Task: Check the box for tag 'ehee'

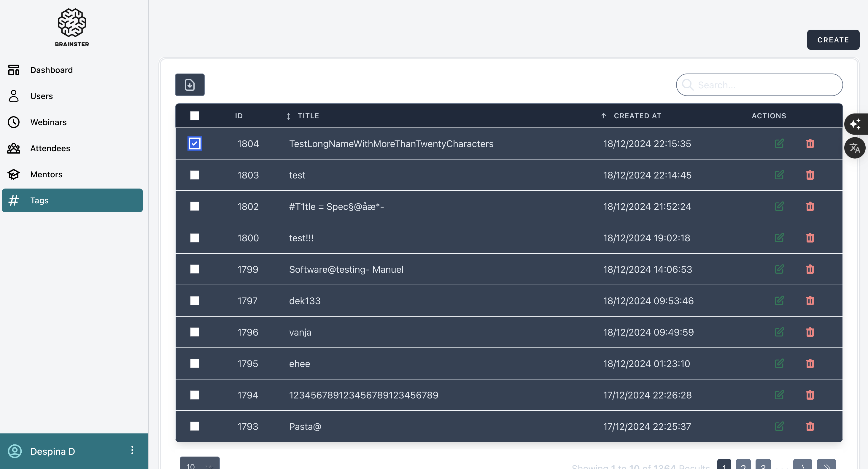Action: [x=194, y=364]
